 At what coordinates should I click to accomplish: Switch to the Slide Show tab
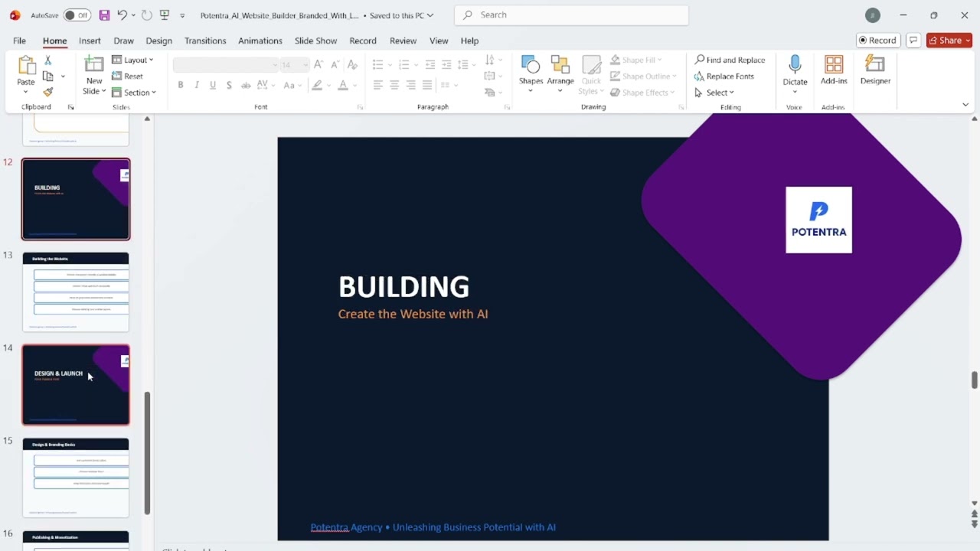[315, 41]
